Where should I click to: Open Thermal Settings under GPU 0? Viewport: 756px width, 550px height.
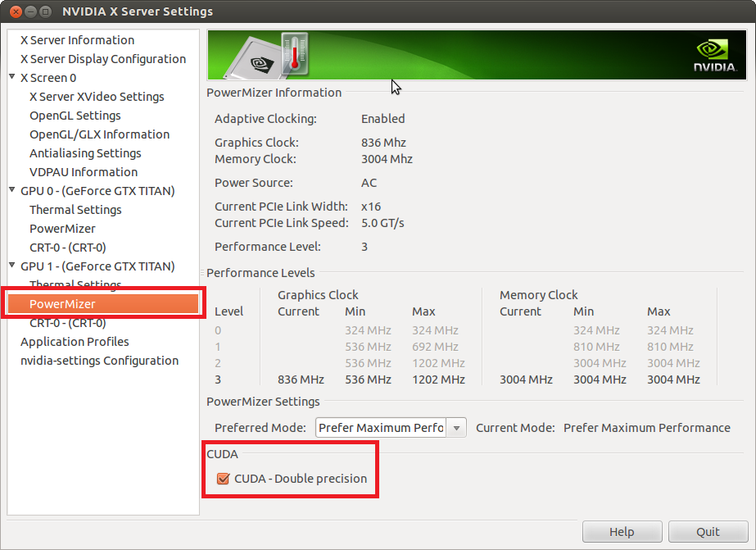click(x=75, y=210)
